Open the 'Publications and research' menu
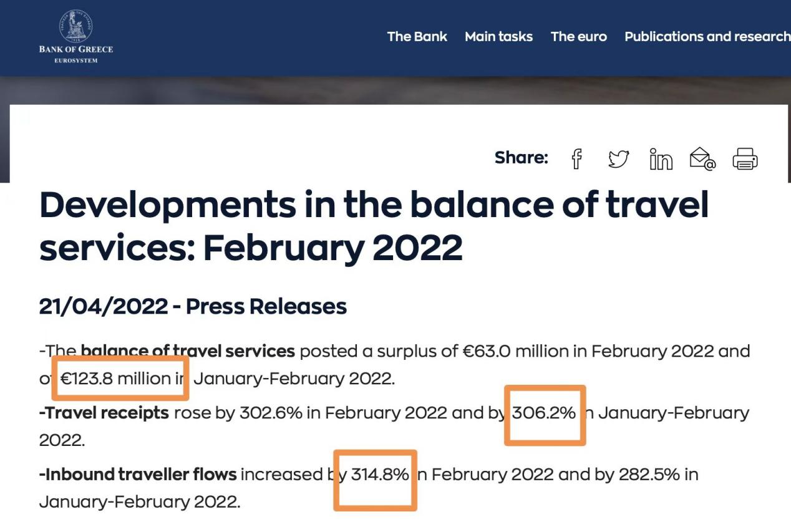791x532 pixels. click(707, 36)
